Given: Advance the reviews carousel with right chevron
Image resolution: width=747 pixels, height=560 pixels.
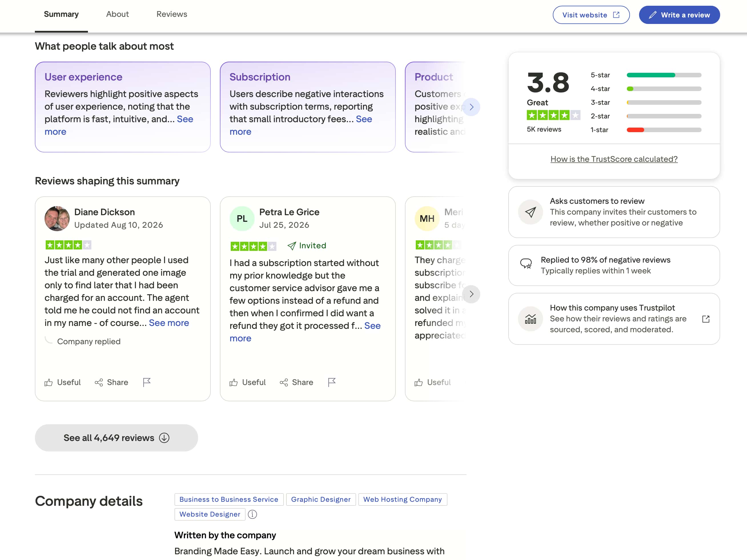Looking at the screenshot, I should click(x=471, y=294).
